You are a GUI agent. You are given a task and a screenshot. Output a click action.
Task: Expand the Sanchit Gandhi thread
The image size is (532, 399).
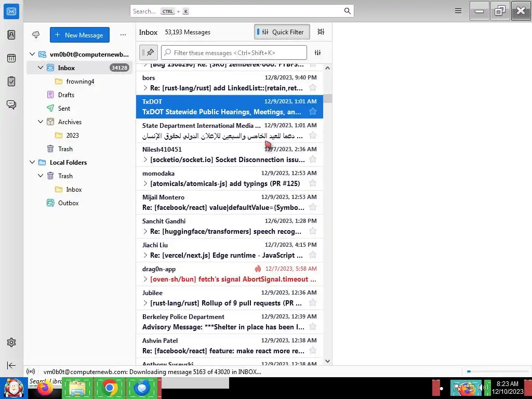coord(145,231)
